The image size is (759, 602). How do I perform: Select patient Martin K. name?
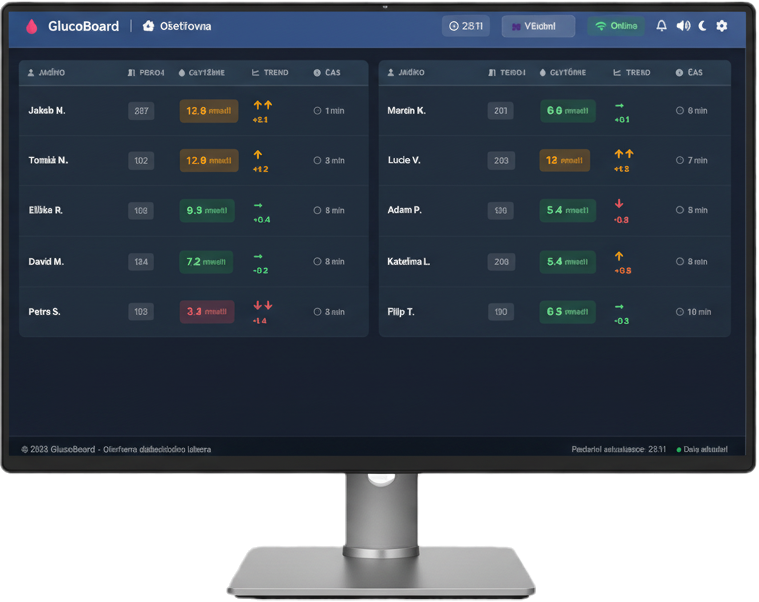(407, 111)
